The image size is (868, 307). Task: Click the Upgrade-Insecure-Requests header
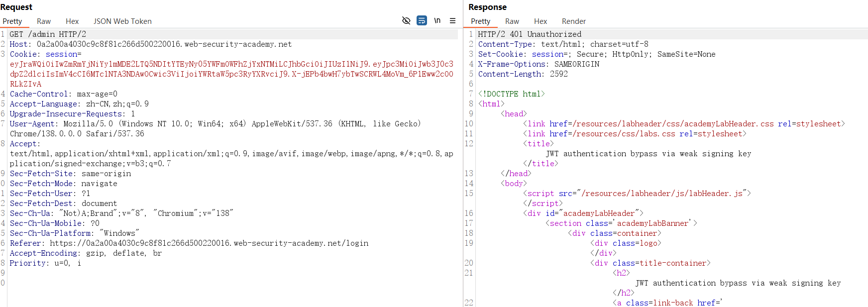[72, 114]
